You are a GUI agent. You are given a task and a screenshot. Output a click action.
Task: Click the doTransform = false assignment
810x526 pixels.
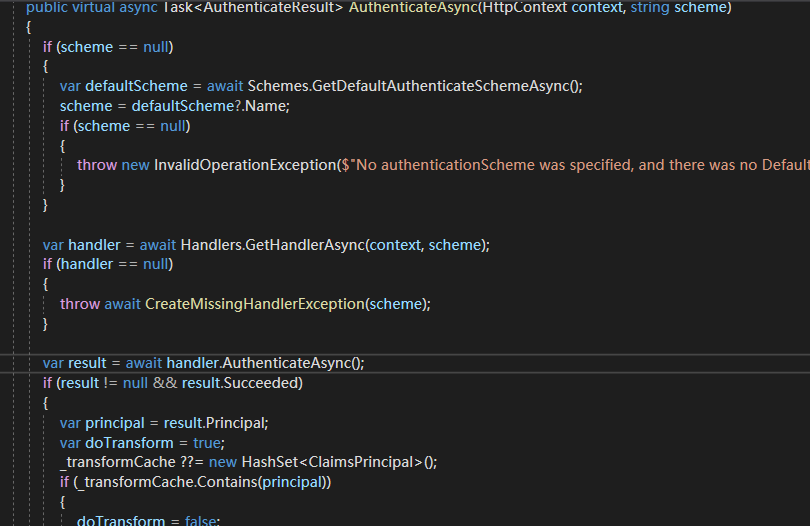pos(148,520)
